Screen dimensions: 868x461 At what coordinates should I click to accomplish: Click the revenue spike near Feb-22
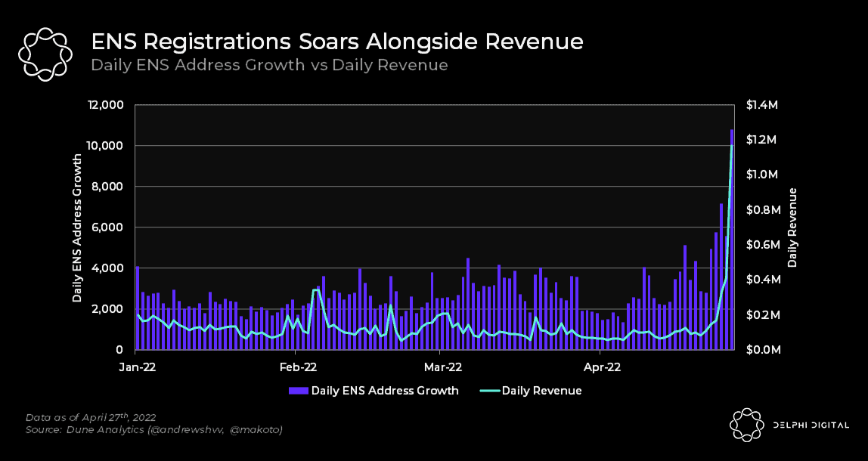coord(315,289)
